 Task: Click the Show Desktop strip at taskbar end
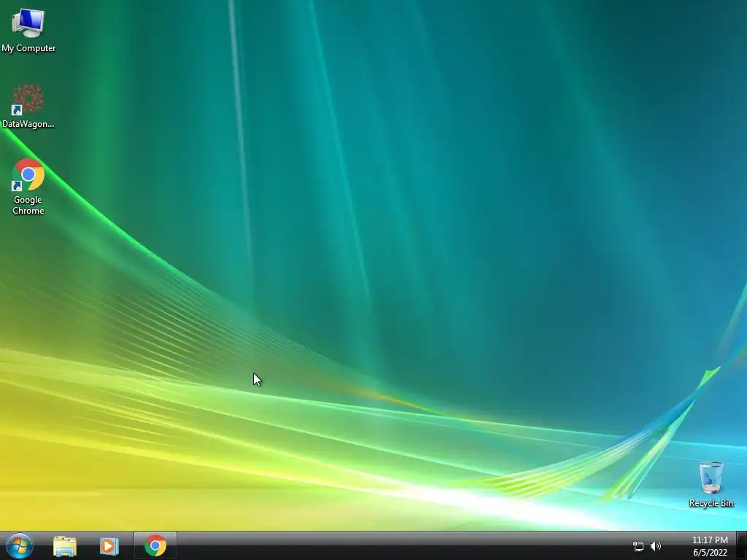tap(742, 545)
